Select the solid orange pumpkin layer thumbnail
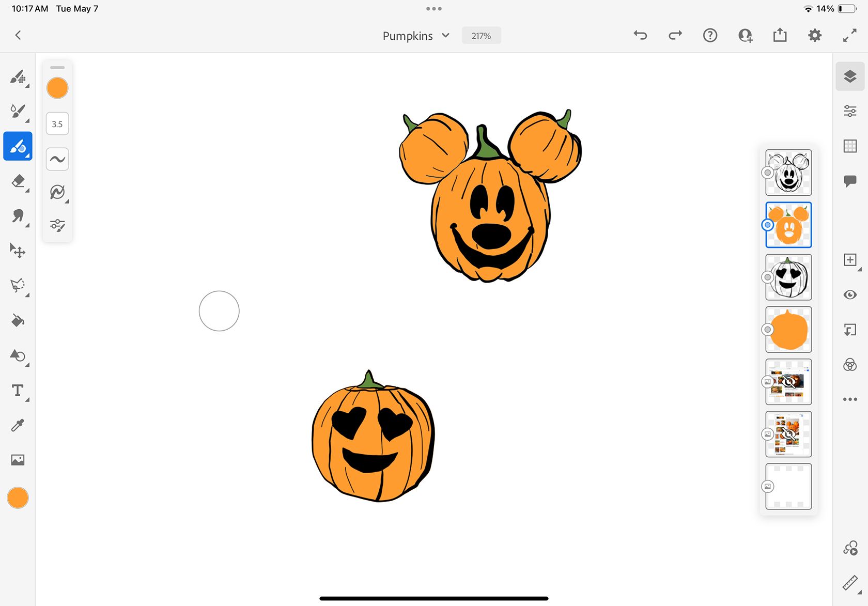Screen dimensions: 868x606 tap(788, 330)
